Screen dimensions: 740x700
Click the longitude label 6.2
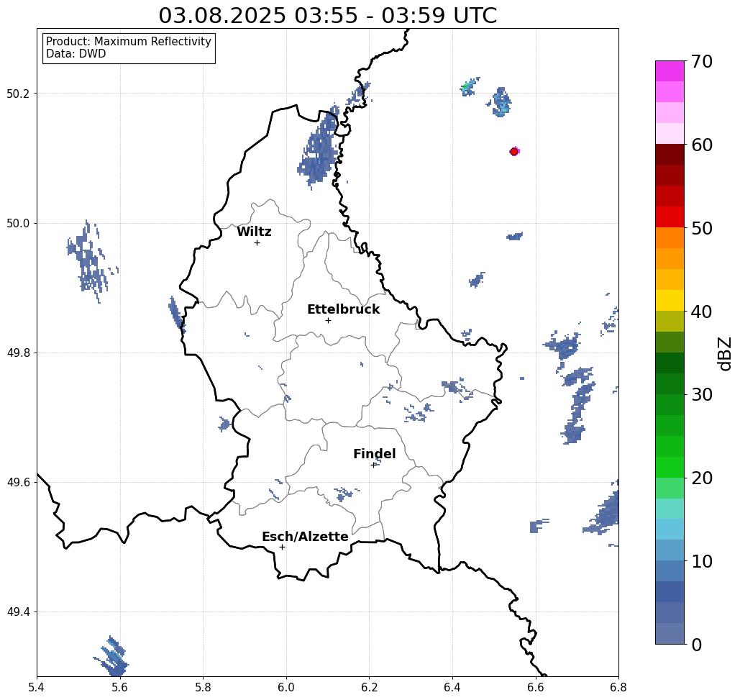click(x=369, y=687)
